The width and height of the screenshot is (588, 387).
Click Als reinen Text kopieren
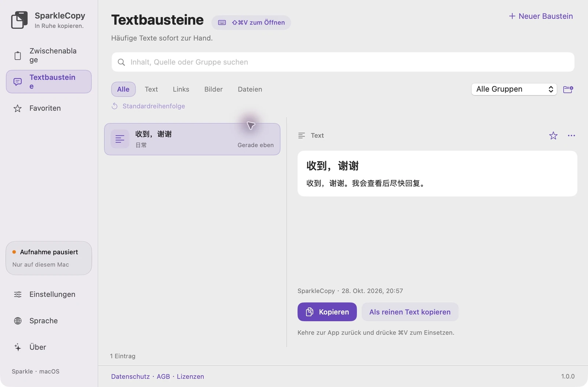(x=410, y=312)
